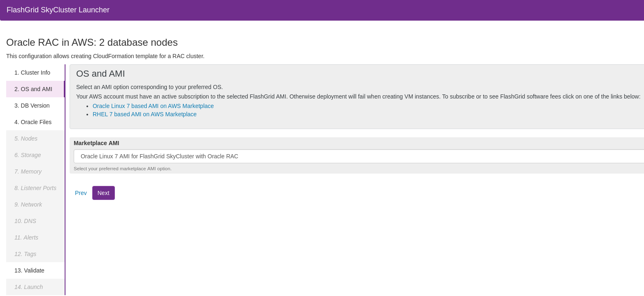
Task: Open the Storage step
Action: point(28,155)
